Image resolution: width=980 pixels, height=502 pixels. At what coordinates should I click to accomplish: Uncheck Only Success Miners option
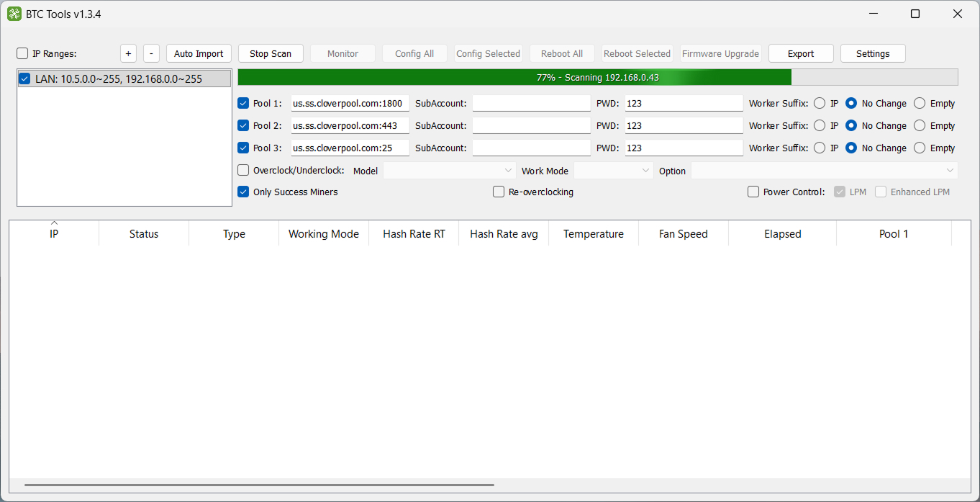coord(243,192)
